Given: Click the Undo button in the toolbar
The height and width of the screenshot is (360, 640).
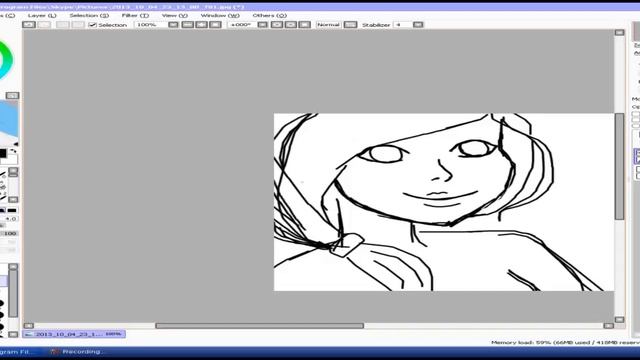Looking at the screenshot, I should point(29,25).
